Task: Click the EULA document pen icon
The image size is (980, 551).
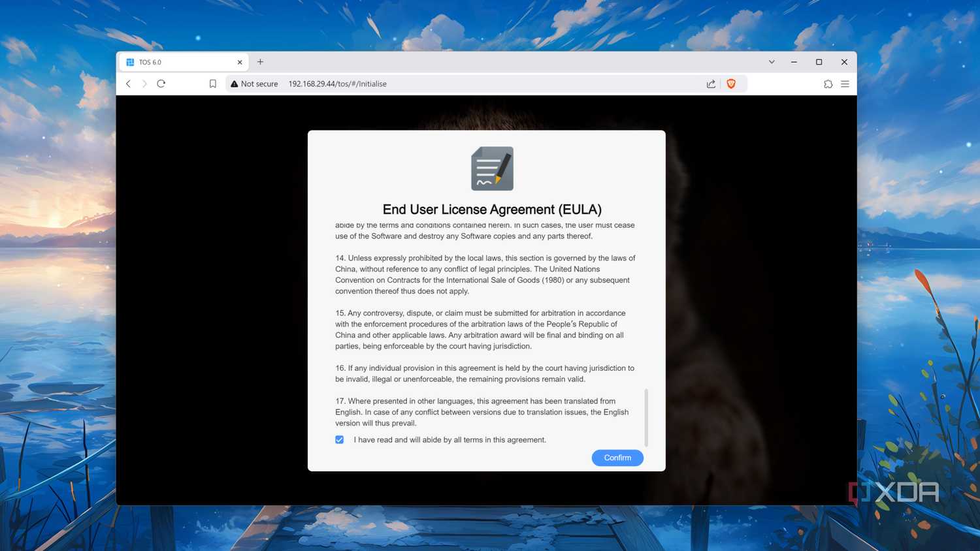Action: [x=493, y=168]
